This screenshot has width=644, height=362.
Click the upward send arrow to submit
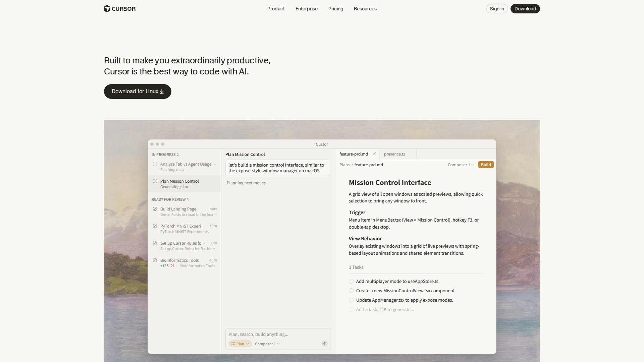coord(324,344)
